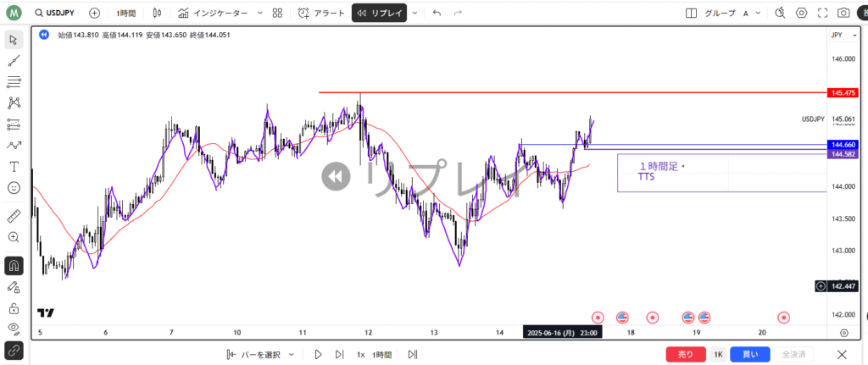Click the 1K order quantity button

click(718, 355)
